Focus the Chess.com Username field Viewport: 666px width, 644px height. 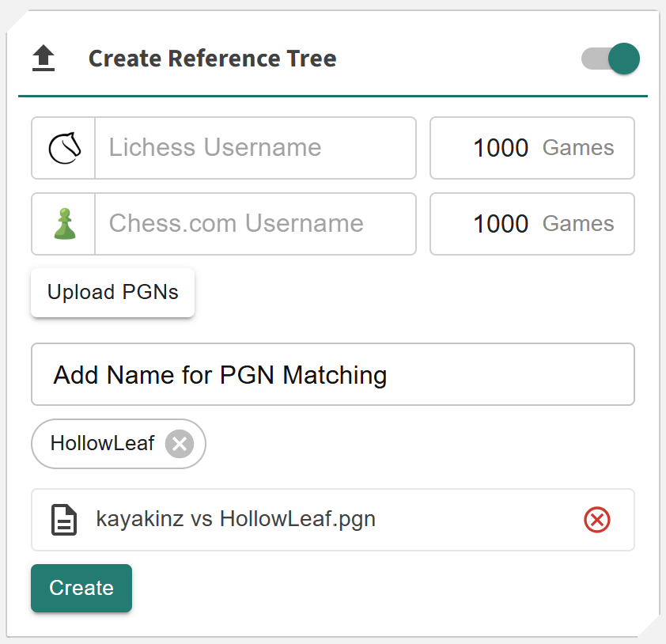pyautogui.click(x=255, y=224)
